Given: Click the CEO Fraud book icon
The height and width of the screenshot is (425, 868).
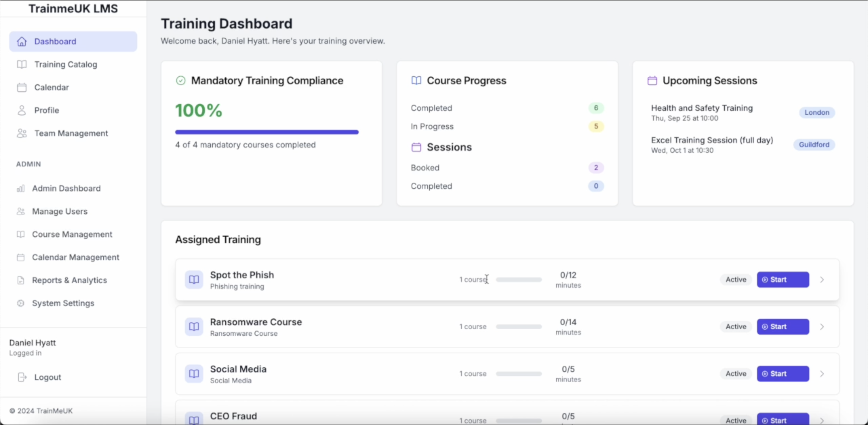Looking at the screenshot, I should tap(194, 419).
